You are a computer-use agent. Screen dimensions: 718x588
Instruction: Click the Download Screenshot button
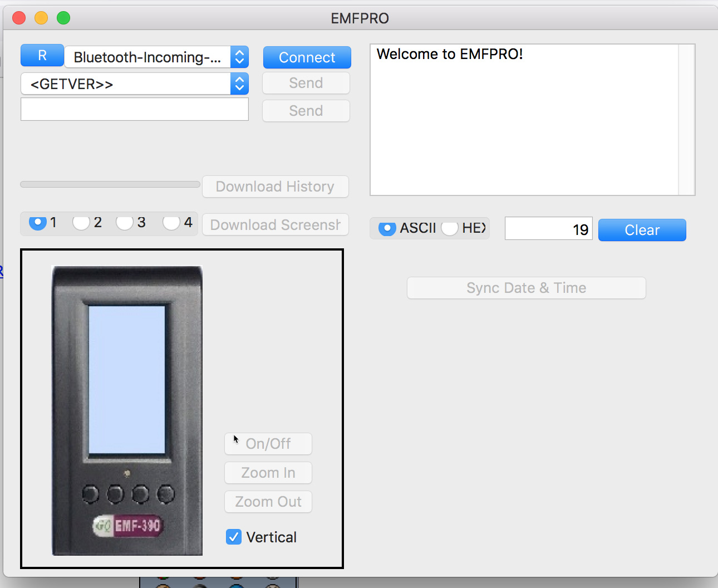[x=275, y=225]
